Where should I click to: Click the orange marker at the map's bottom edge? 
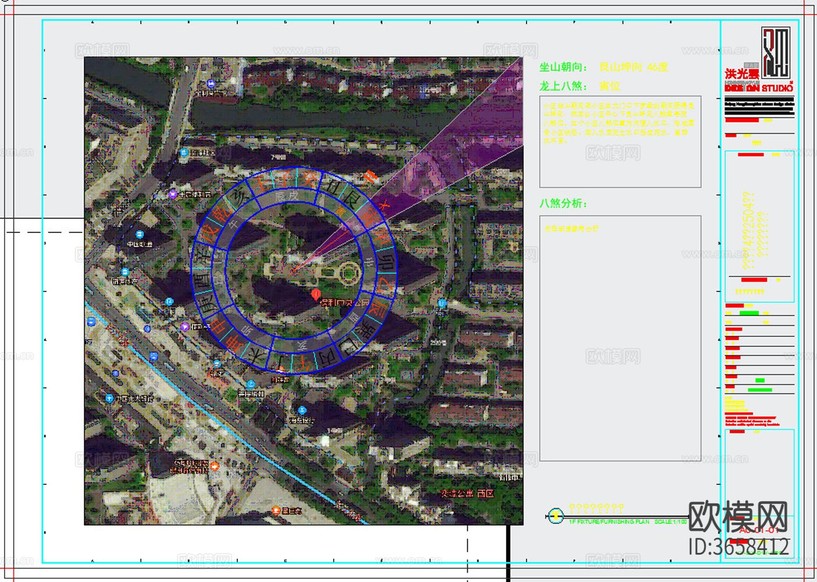[276, 510]
